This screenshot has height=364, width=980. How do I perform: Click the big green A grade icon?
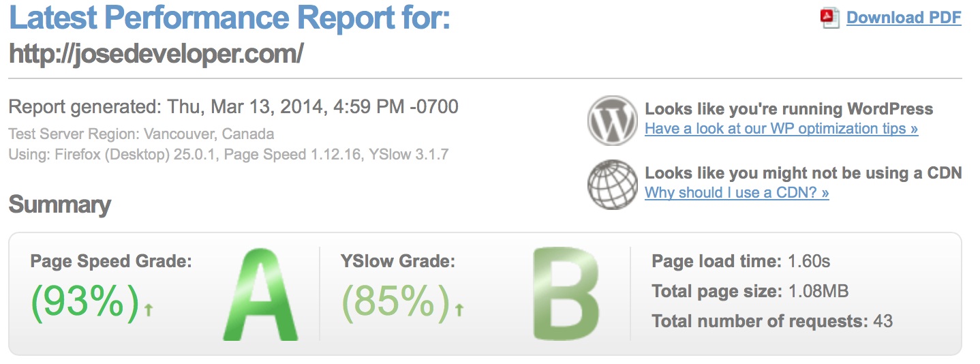261,294
